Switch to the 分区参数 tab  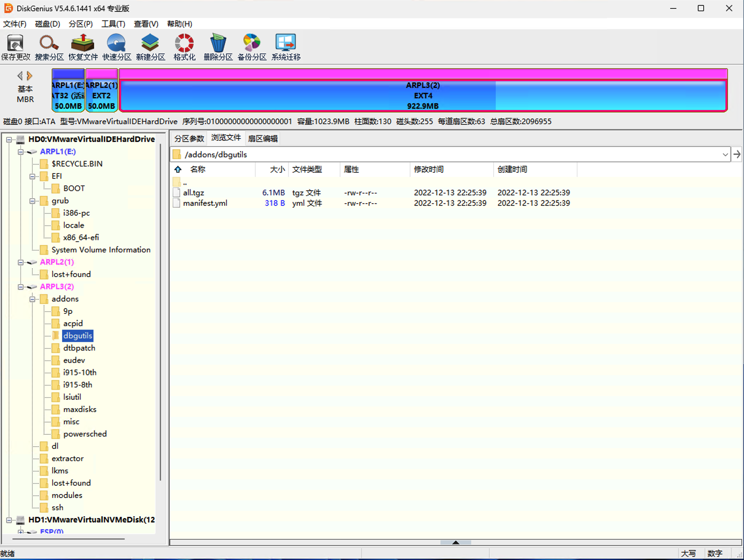coord(189,138)
